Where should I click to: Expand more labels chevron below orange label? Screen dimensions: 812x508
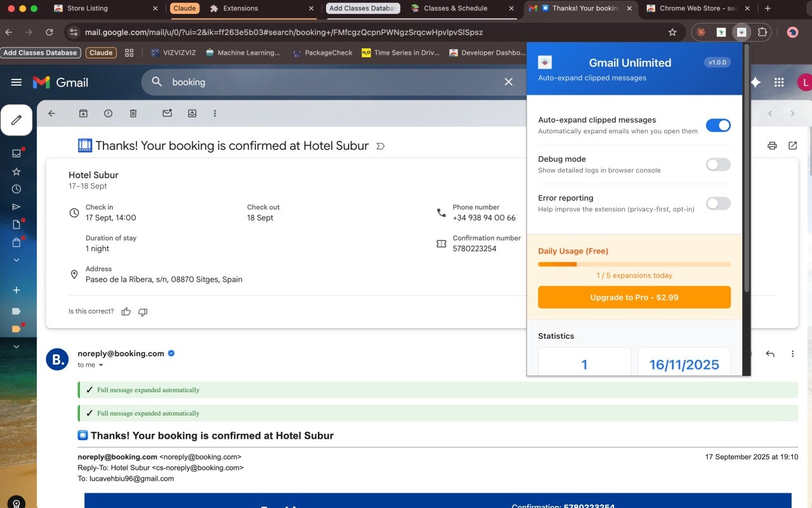[16, 347]
